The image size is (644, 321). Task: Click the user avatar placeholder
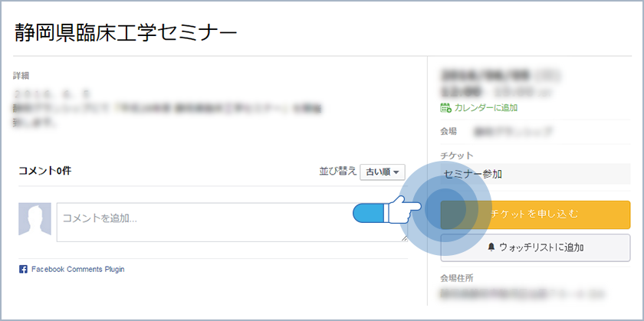(35, 219)
